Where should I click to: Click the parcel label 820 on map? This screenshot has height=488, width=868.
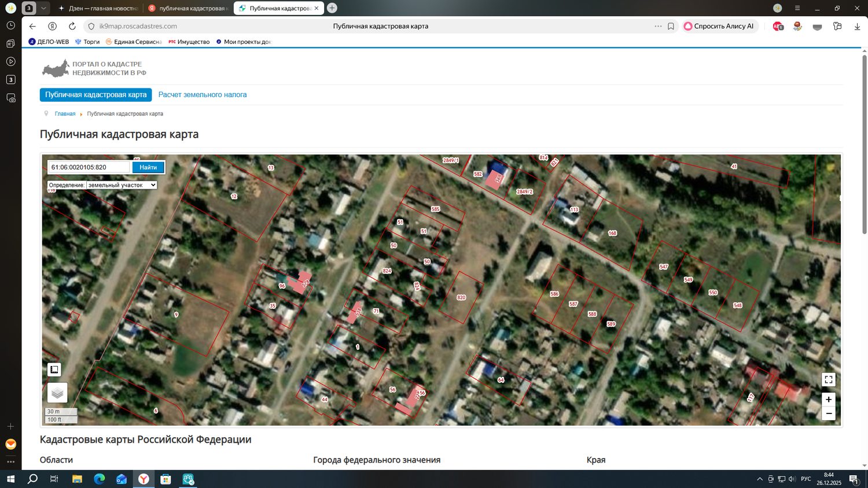pyautogui.click(x=461, y=297)
